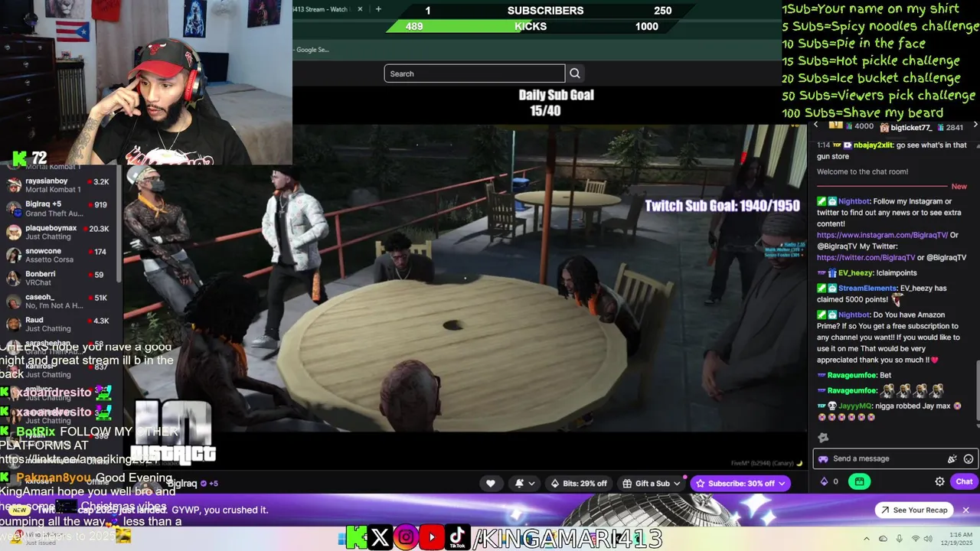The width and height of the screenshot is (980, 551).
Task: Show hidden tray icons chevron
Action: point(867,539)
